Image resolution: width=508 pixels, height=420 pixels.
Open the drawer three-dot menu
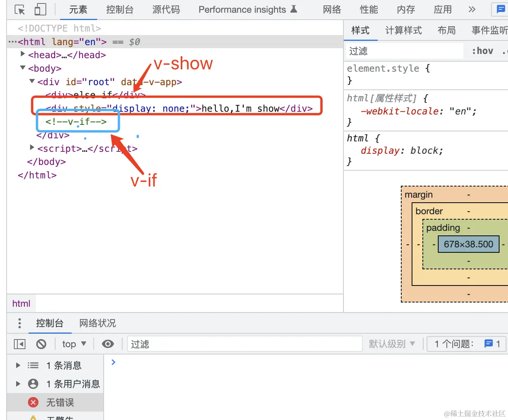coord(20,323)
